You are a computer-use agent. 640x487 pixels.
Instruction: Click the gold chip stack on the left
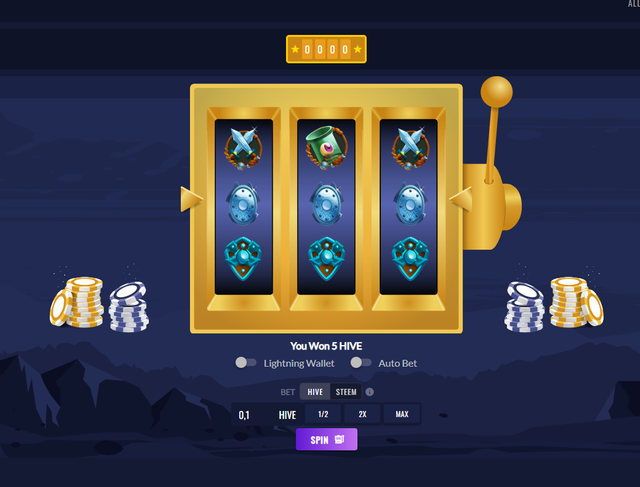tap(77, 302)
